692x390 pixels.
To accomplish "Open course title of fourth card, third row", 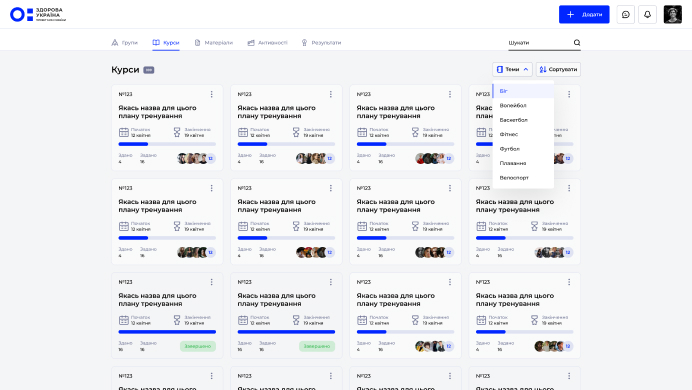I will tap(515, 300).
